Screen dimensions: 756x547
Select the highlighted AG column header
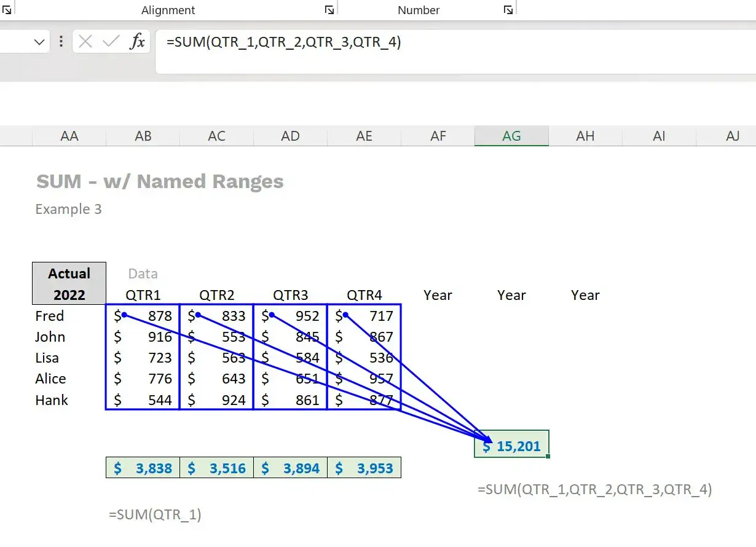pos(512,136)
